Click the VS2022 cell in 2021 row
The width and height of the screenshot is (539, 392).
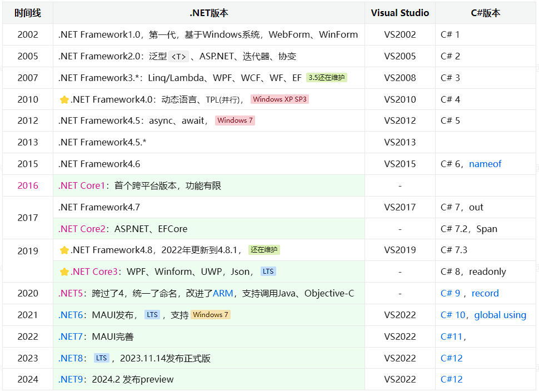click(x=400, y=315)
